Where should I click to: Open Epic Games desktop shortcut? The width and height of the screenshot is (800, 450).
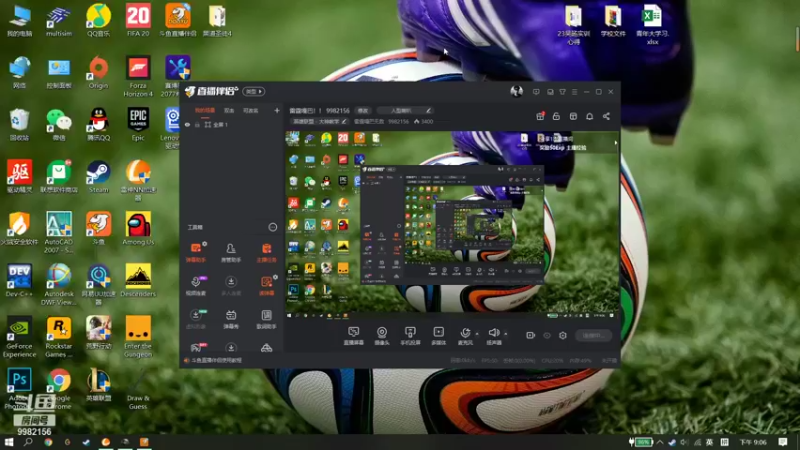click(138, 125)
